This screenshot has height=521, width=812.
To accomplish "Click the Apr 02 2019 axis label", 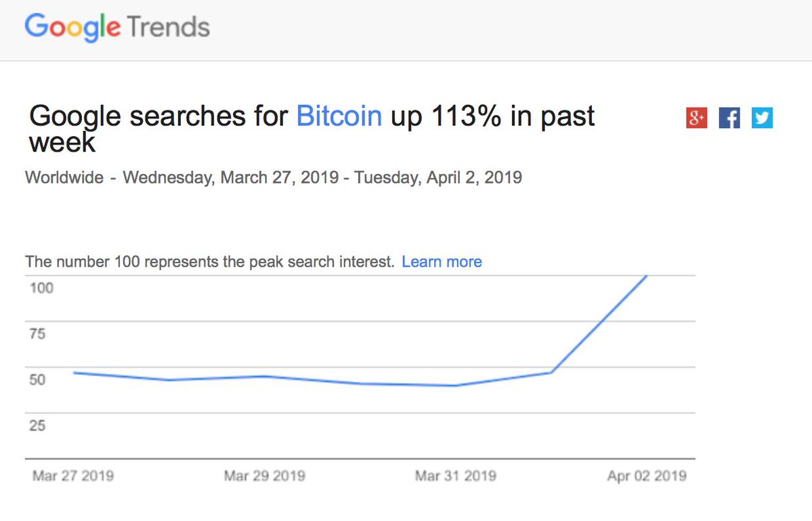I will (x=647, y=476).
